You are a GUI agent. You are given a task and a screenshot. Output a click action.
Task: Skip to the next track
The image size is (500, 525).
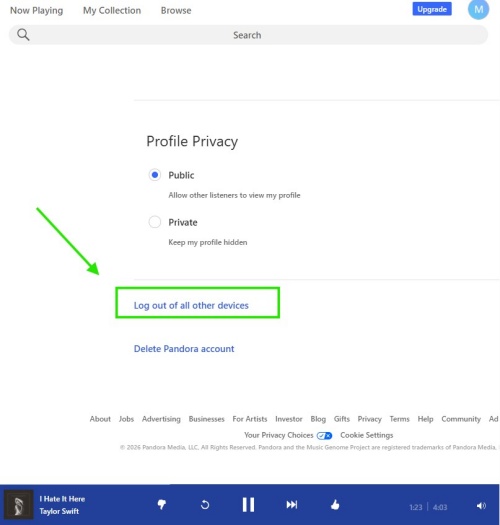[x=292, y=505]
